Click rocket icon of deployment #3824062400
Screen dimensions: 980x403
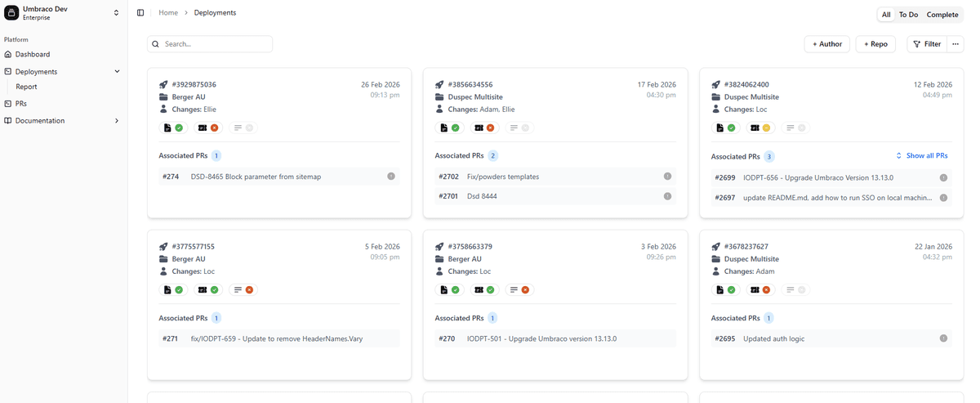click(716, 84)
